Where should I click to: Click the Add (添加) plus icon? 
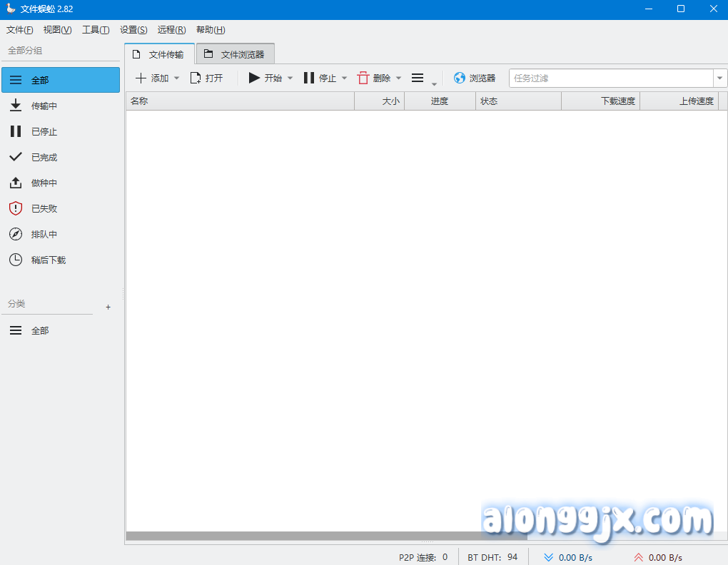141,78
